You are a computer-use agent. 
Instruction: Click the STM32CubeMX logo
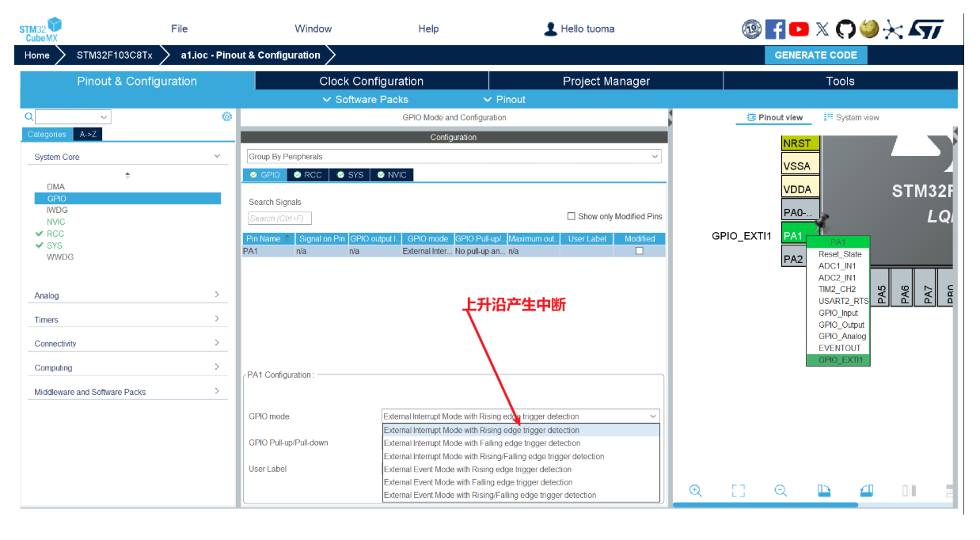click(x=40, y=30)
